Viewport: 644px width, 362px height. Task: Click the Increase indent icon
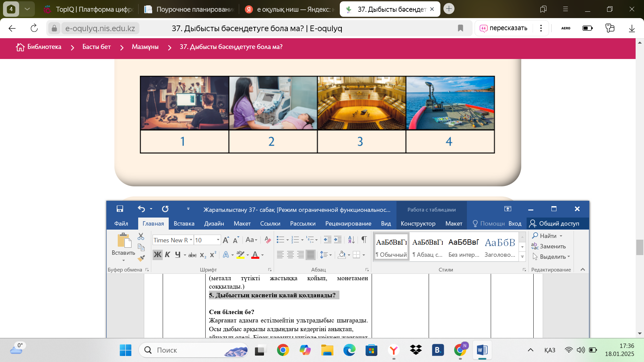click(338, 240)
